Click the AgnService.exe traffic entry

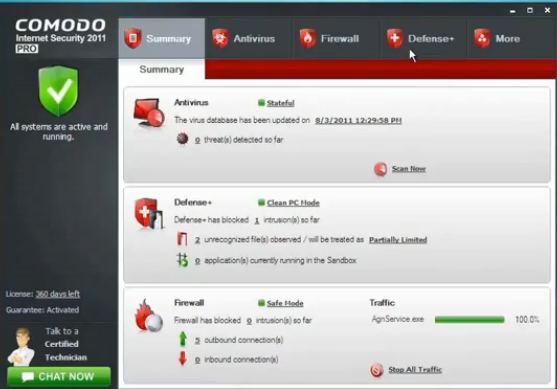[398, 319]
